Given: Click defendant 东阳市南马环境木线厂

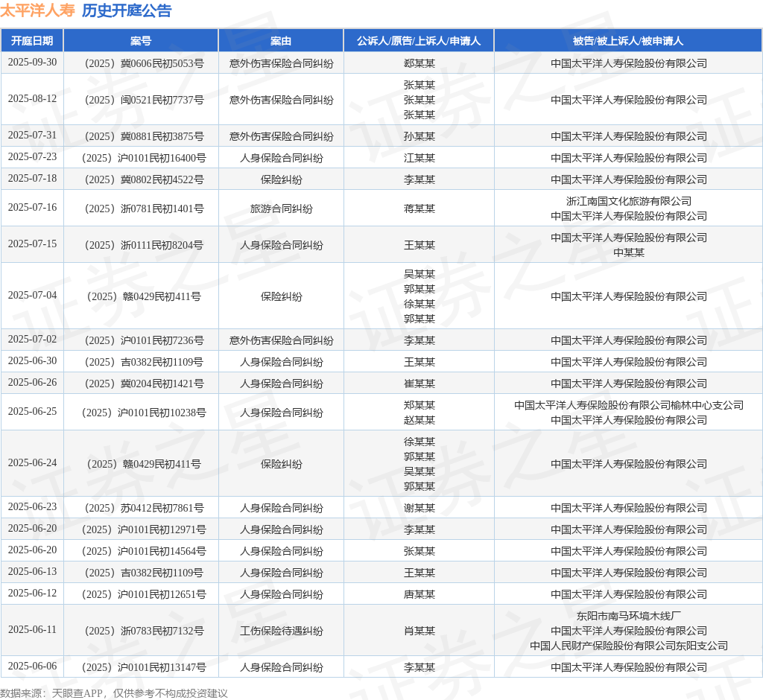Looking at the screenshot, I should [x=629, y=617].
